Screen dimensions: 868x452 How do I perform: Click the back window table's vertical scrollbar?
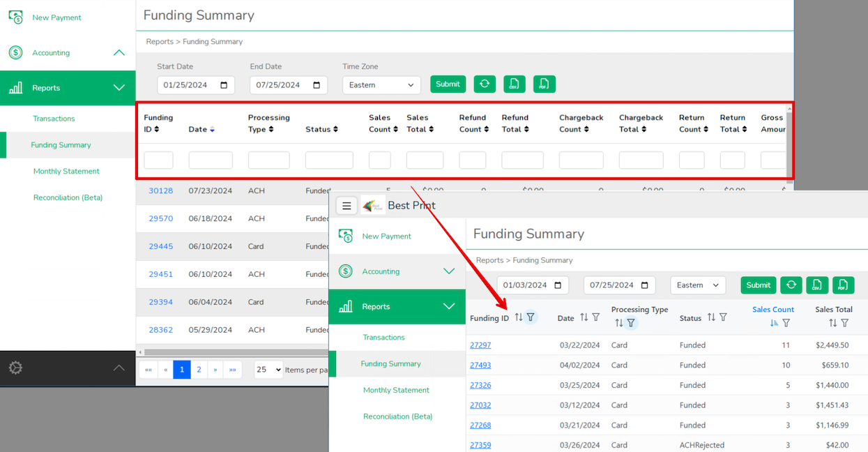tap(790, 144)
